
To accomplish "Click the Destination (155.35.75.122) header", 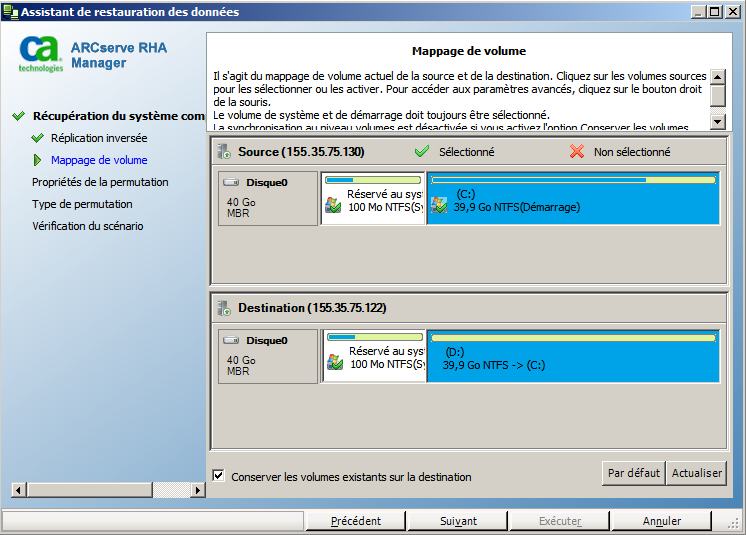I will click(x=312, y=308).
